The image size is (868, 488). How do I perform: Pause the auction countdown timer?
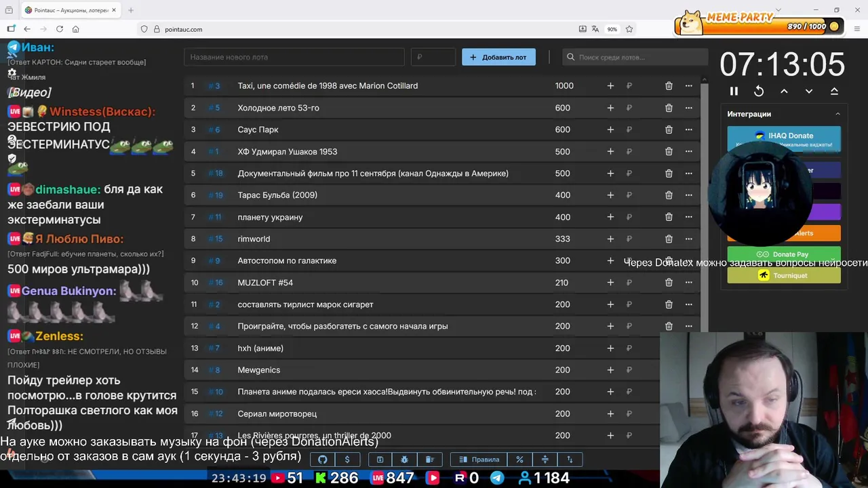(x=734, y=91)
